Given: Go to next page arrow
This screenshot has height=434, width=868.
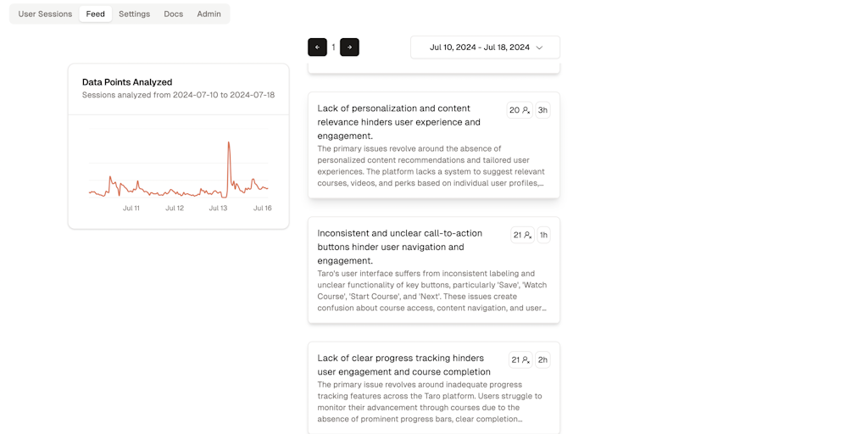Looking at the screenshot, I should point(349,47).
